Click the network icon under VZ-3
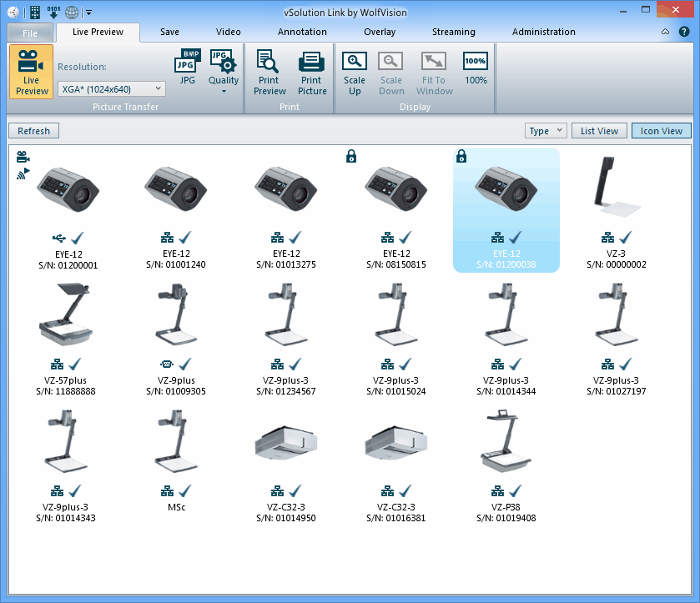Image resolution: width=700 pixels, height=603 pixels. pyautogui.click(x=607, y=238)
